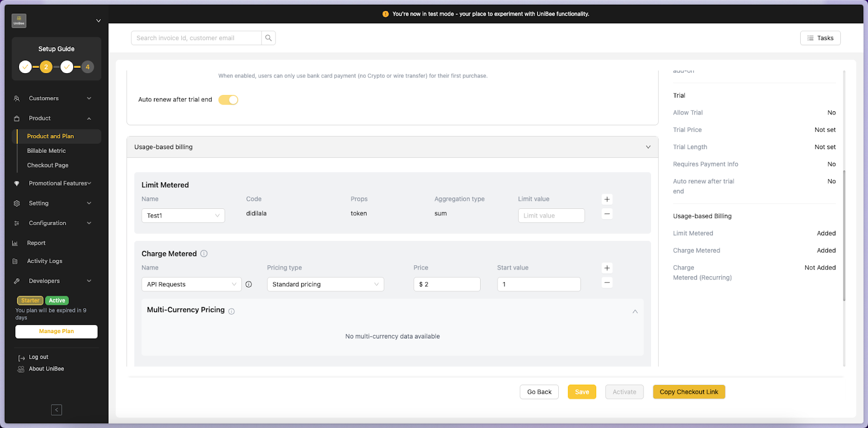Collapse the Multi-Currency Pricing panel
This screenshot has width=868, height=428.
635,311
